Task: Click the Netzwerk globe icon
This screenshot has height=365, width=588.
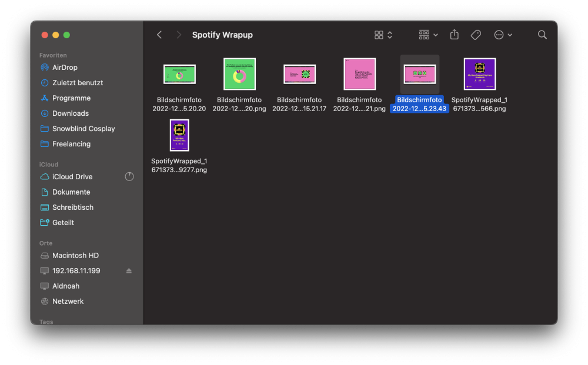Action: click(45, 302)
